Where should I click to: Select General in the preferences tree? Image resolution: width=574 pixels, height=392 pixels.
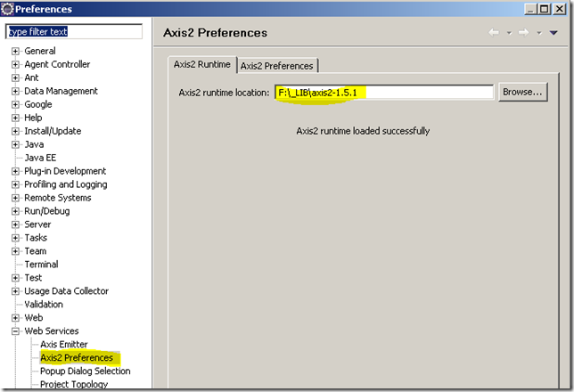(40, 51)
